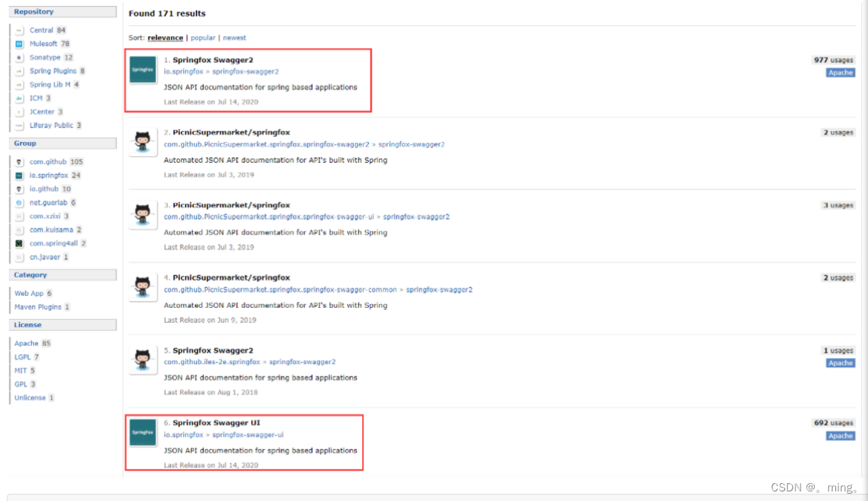Click the 692 usages link
Image resolution: width=868 pixels, height=501 pixels.
[x=833, y=423]
